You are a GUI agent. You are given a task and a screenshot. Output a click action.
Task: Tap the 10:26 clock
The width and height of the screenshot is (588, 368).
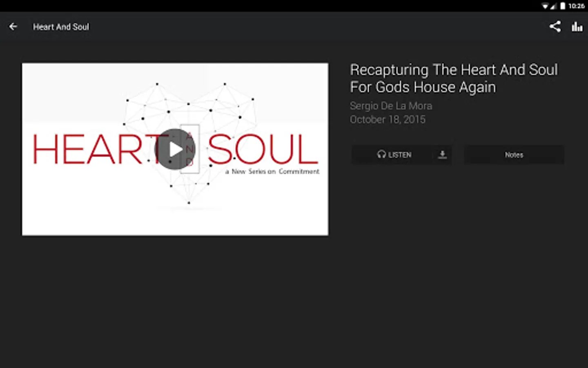point(576,6)
